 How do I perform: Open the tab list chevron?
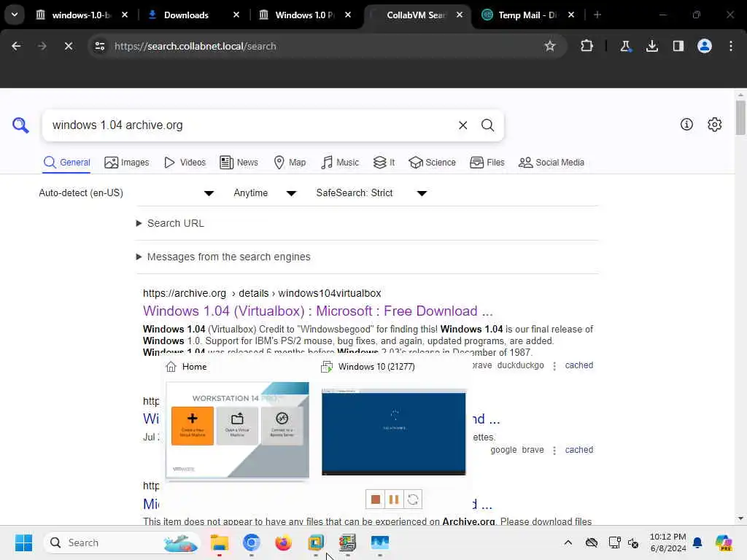pos(15,15)
